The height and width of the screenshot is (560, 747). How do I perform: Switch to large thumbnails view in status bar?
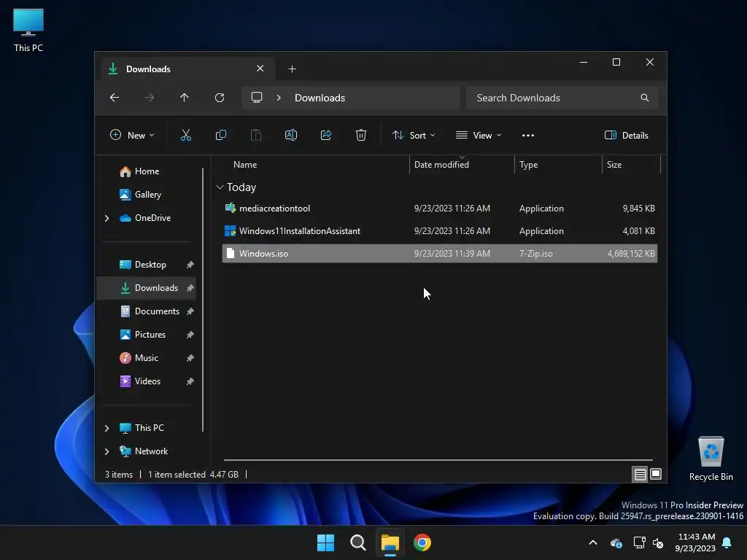pos(656,474)
